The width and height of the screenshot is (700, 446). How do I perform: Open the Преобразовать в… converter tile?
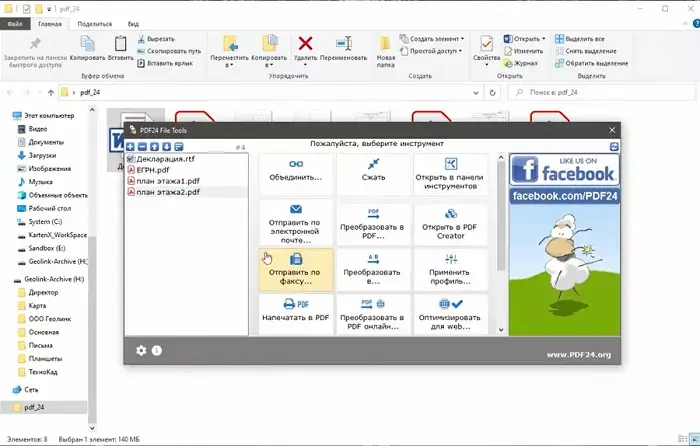tap(373, 270)
